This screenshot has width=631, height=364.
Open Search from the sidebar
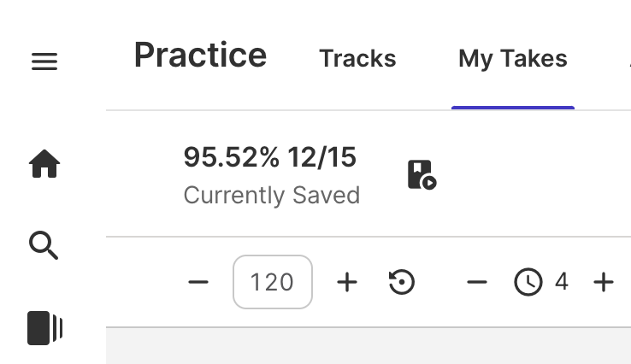point(44,246)
